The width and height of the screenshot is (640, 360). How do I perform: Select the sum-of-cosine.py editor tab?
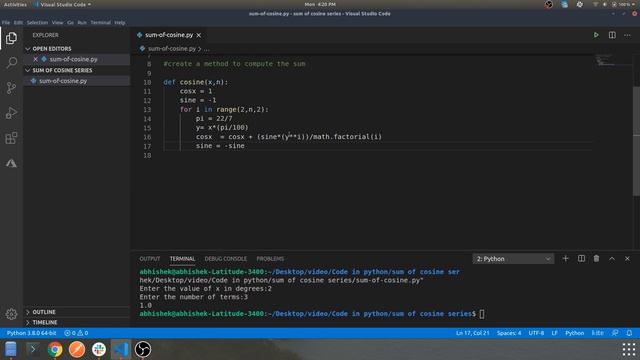pos(169,35)
